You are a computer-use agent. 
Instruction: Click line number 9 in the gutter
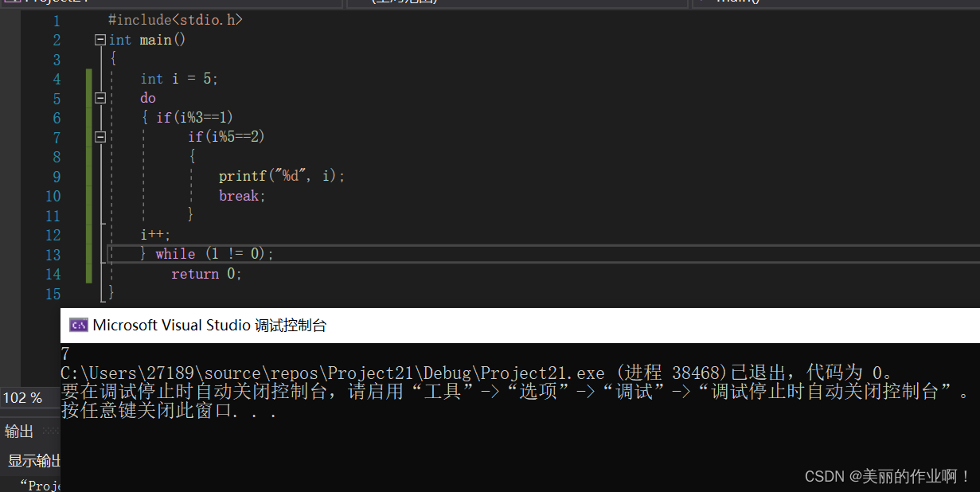coord(57,177)
